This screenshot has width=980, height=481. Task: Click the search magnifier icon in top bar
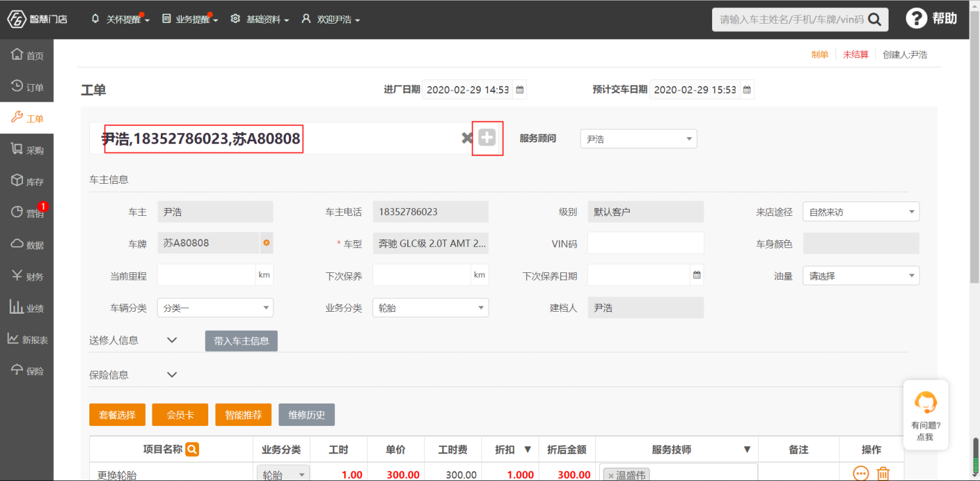(x=874, y=20)
